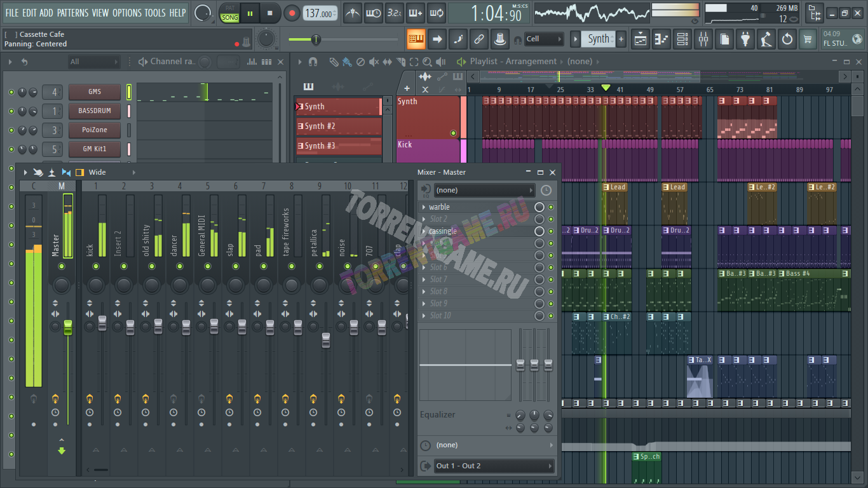Open the shopping cart content library icon

pos(808,39)
